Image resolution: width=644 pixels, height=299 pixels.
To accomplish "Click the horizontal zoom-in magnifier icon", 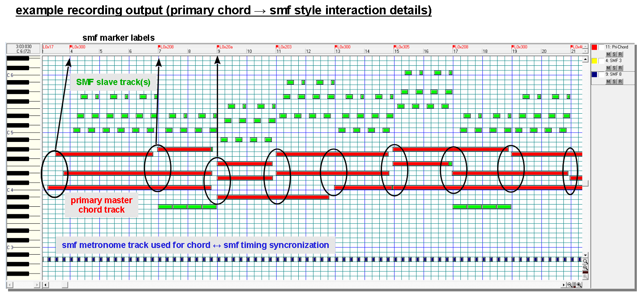I will click(x=579, y=285).
